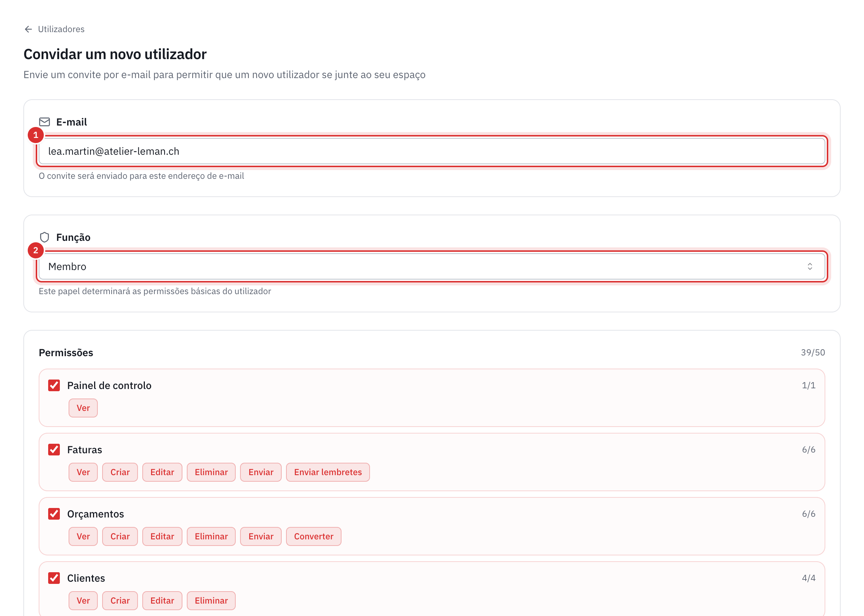Screen dimensions: 864x616
Task: Toggle Editar permission under Clientes
Action: [x=162, y=600]
